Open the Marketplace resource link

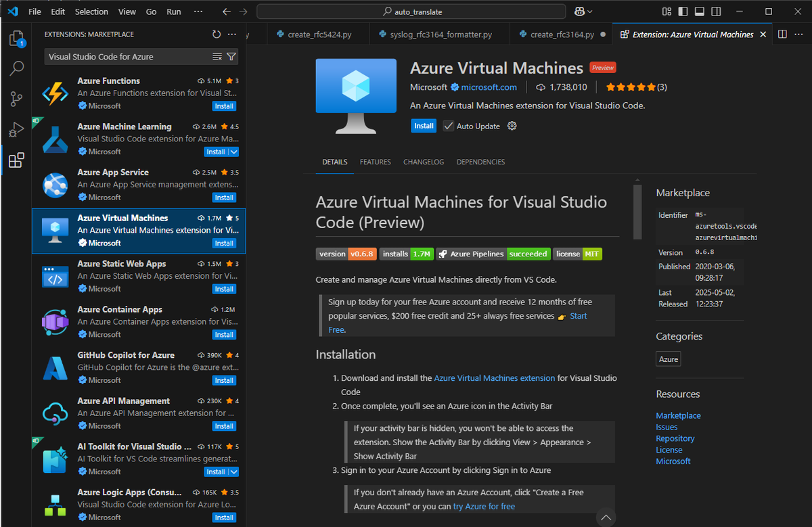point(678,415)
